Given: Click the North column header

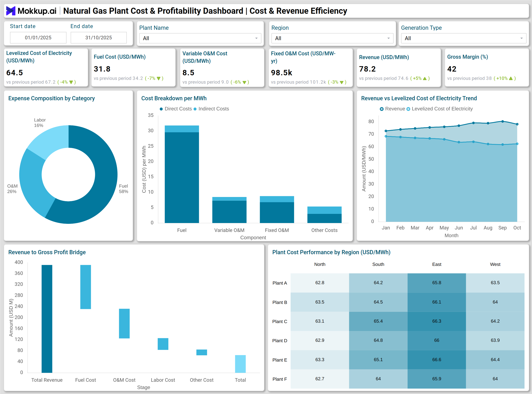Looking at the screenshot, I should click(320, 264).
